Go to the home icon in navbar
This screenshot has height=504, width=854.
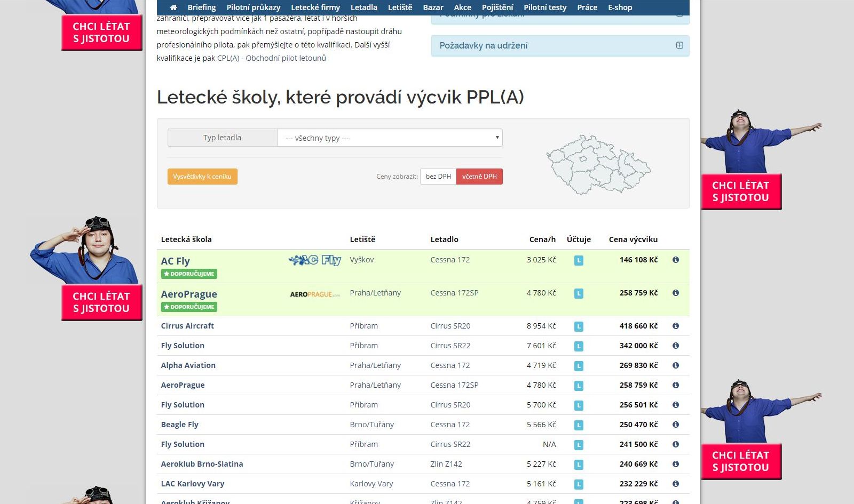(173, 7)
